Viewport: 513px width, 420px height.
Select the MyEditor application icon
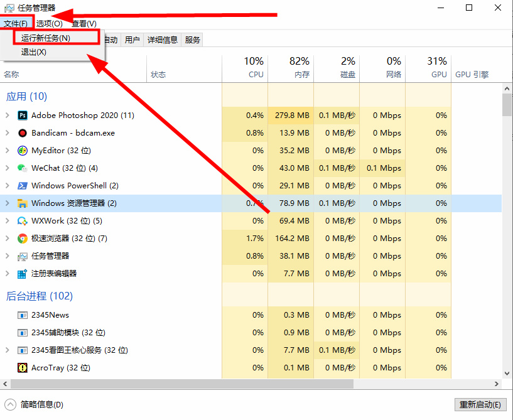coord(21,150)
